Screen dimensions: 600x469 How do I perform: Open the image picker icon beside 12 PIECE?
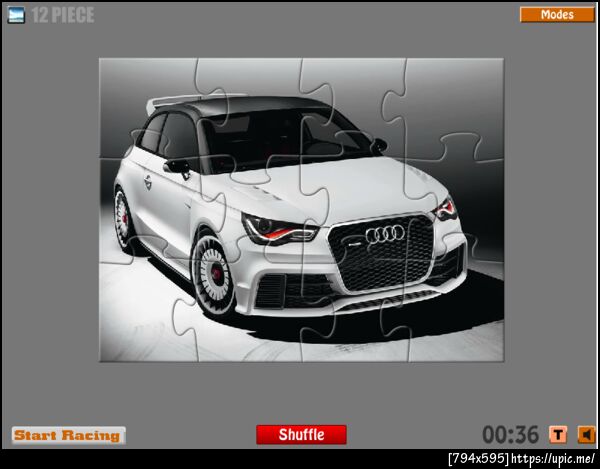(x=16, y=15)
